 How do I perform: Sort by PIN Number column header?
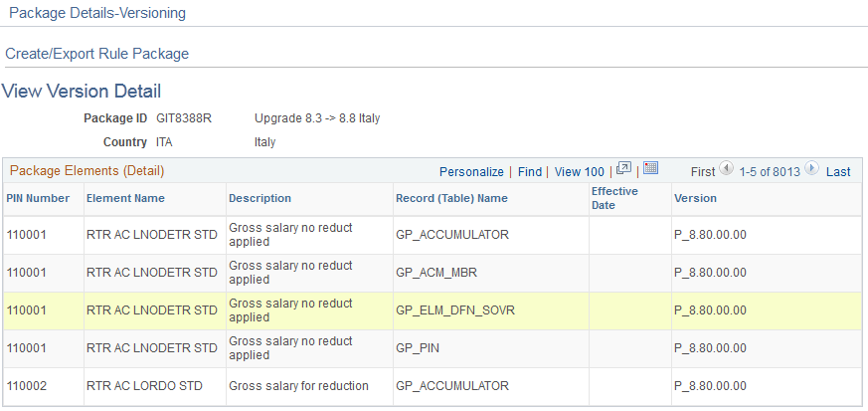coord(38,198)
